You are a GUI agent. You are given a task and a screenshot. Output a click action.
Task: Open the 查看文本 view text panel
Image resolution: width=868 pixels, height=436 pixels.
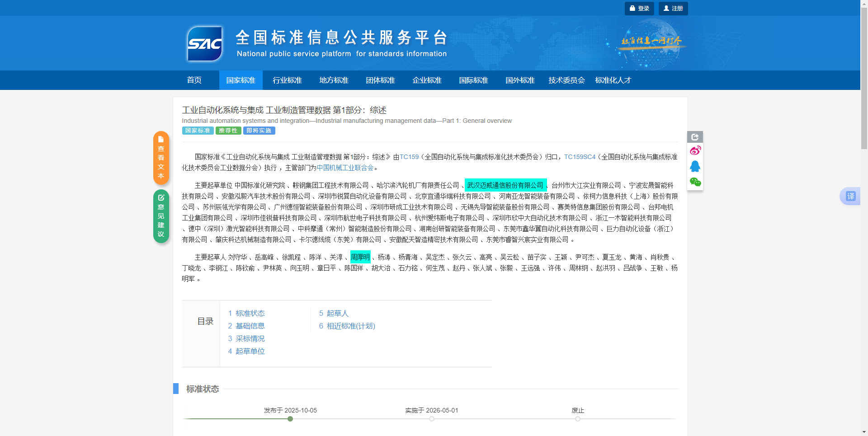point(161,158)
